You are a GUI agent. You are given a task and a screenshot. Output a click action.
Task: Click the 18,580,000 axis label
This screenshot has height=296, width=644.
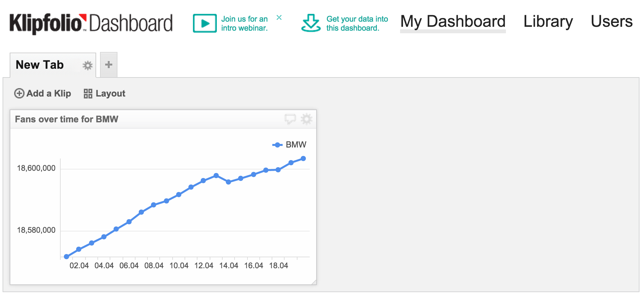pyautogui.click(x=36, y=230)
